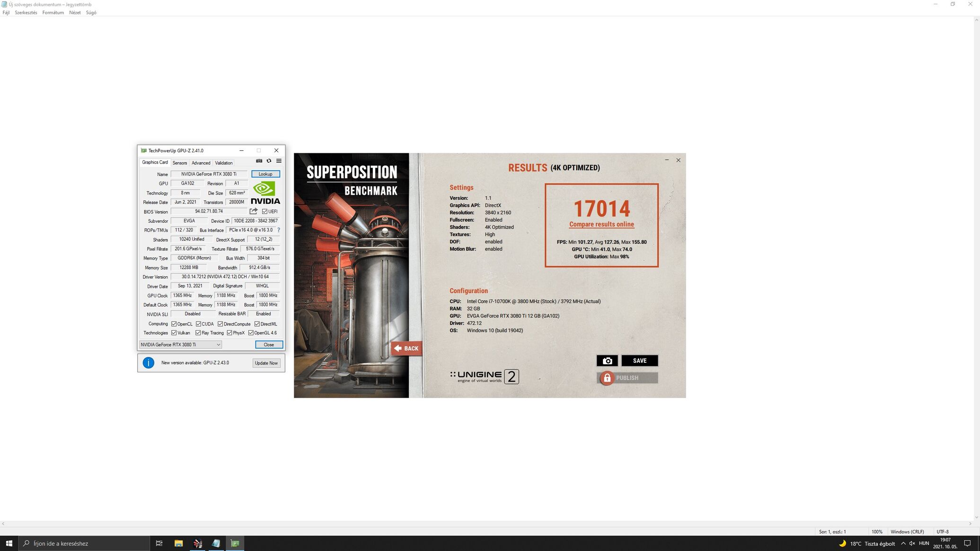Image resolution: width=980 pixels, height=551 pixels.
Task: Click the GPU-Z Close button
Action: click(269, 344)
